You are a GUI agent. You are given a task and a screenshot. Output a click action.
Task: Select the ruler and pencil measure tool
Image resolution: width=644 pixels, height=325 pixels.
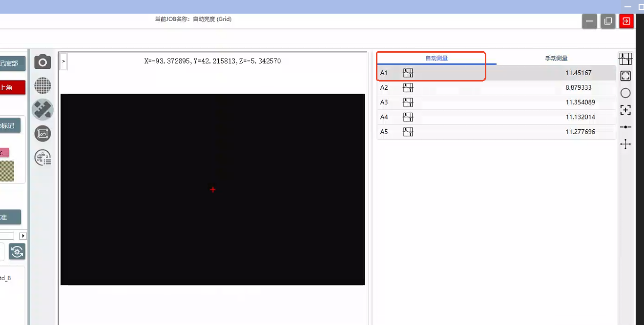point(42,109)
